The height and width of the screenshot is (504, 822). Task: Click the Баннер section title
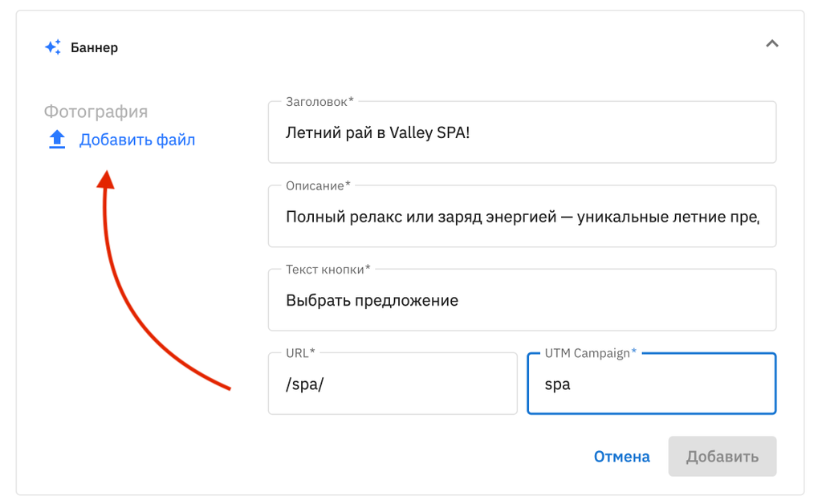94,47
